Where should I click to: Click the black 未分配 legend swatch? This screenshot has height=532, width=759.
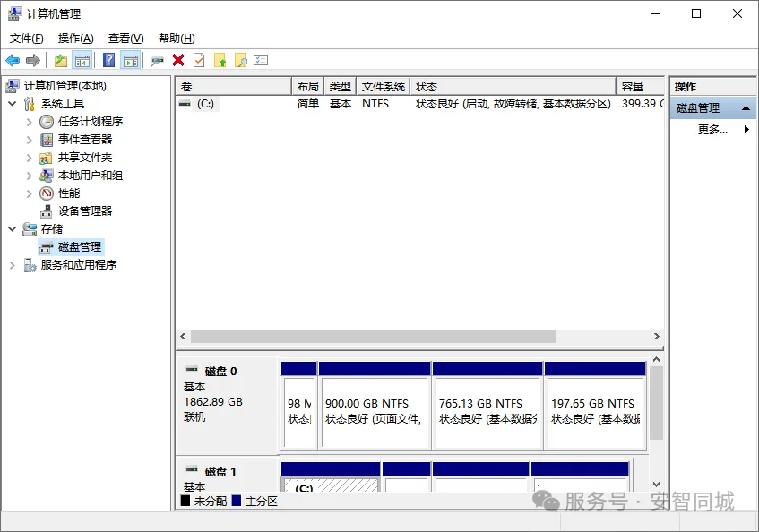click(185, 501)
